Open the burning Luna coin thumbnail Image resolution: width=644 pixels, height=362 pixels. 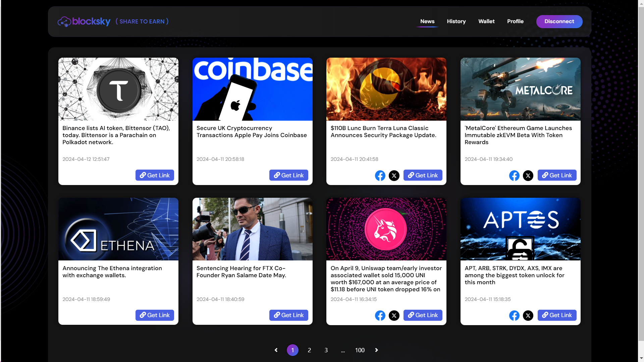[386, 89]
